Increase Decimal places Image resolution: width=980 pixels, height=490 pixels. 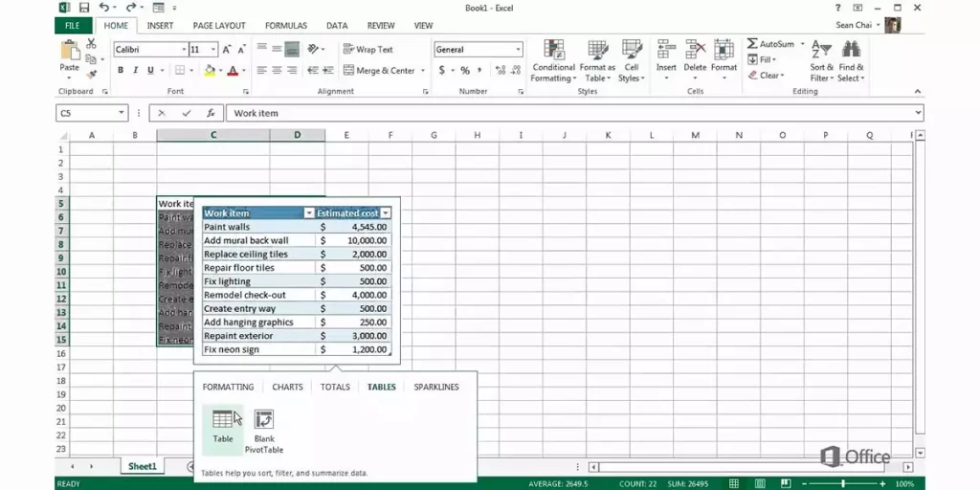pos(501,70)
